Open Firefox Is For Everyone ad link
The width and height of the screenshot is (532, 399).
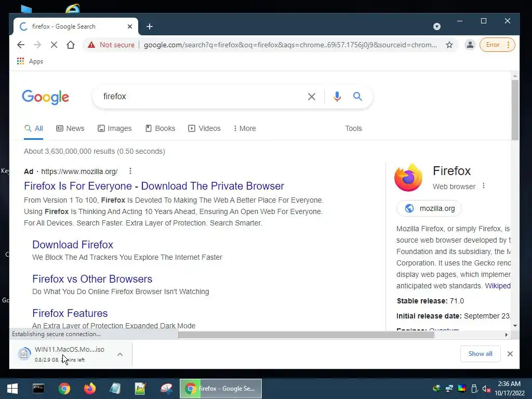pos(154,186)
